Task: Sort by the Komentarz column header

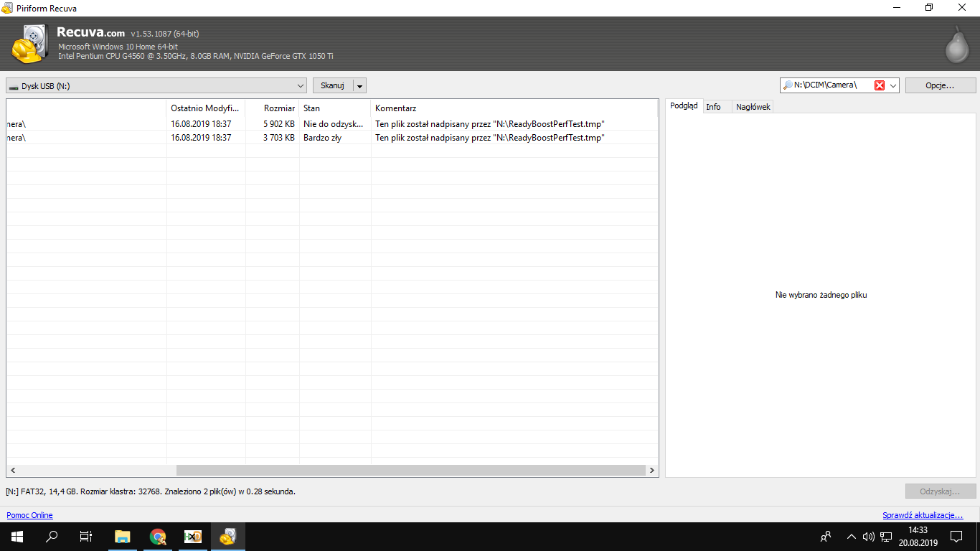Action: click(514, 108)
